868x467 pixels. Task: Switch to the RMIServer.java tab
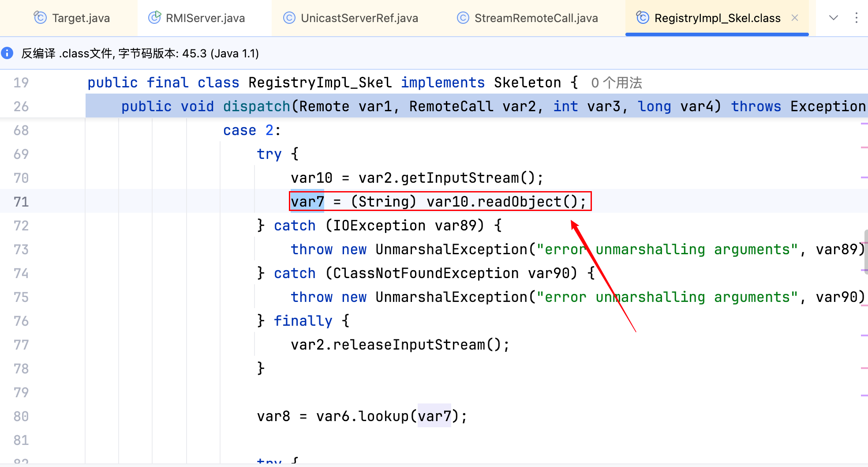click(205, 18)
